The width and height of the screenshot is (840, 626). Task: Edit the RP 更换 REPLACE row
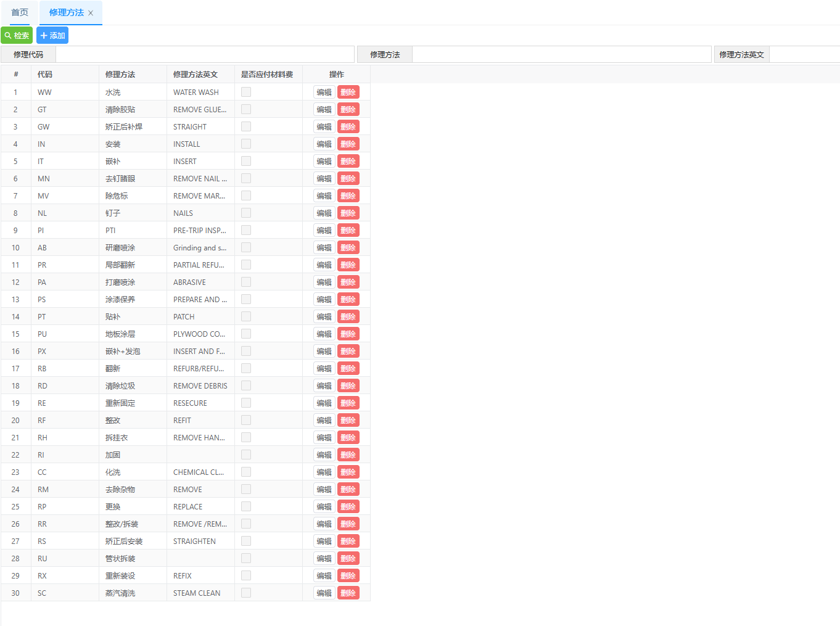coord(324,507)
